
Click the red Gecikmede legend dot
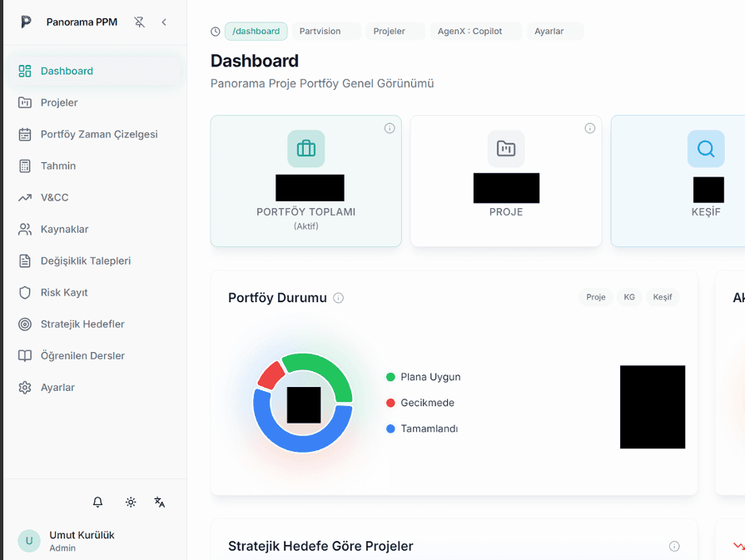[x=390, y=403]
